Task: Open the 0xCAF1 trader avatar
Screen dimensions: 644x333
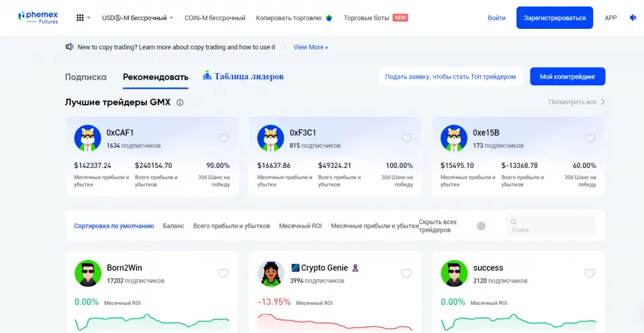Action: (x=87, y=138)
